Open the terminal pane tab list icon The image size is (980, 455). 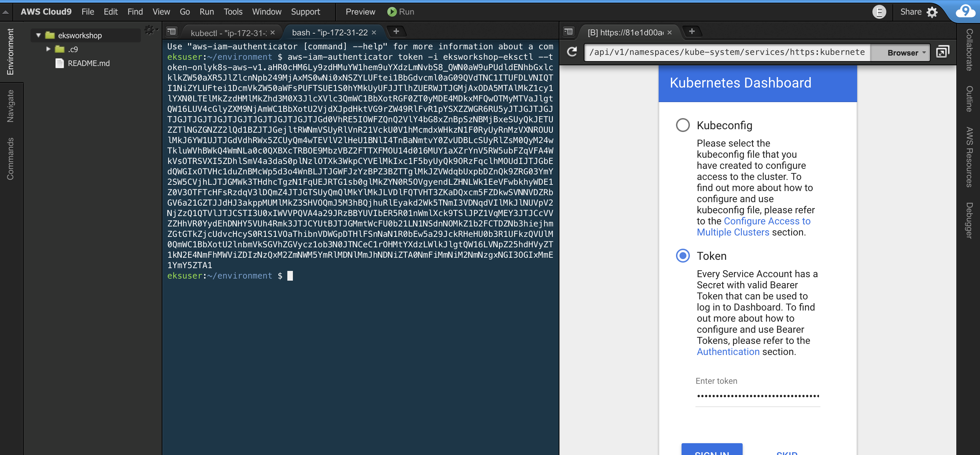pyautogui.click(x=172, y=32)
